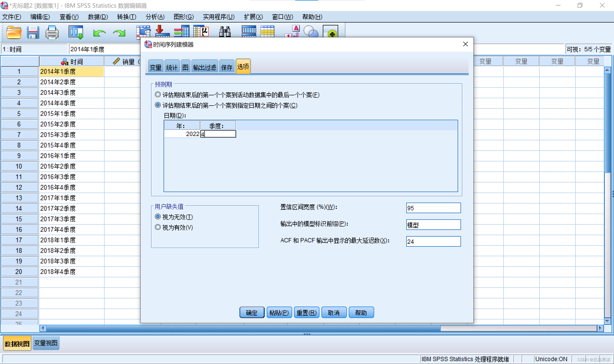This screenshot has width=614, height=364.
Task: Click the confidence interval width field
Action: pos(433,208)
